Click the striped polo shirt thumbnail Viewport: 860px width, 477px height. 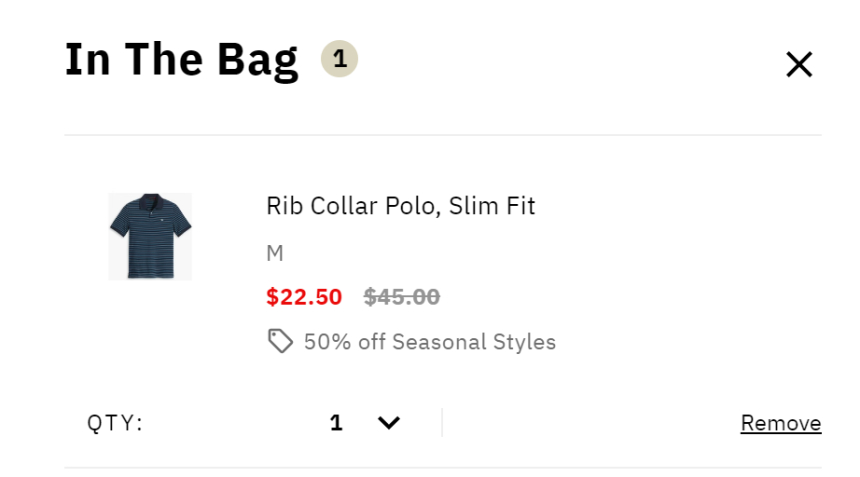150,236
